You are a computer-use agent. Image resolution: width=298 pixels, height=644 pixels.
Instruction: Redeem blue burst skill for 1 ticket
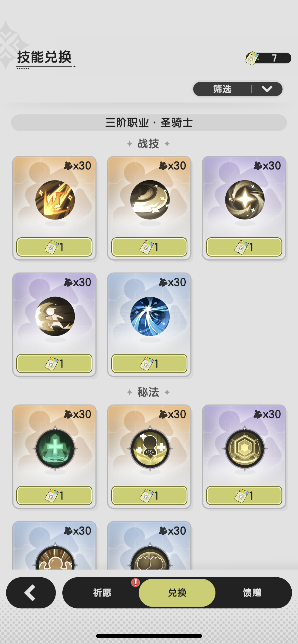[x=149, y=363]
